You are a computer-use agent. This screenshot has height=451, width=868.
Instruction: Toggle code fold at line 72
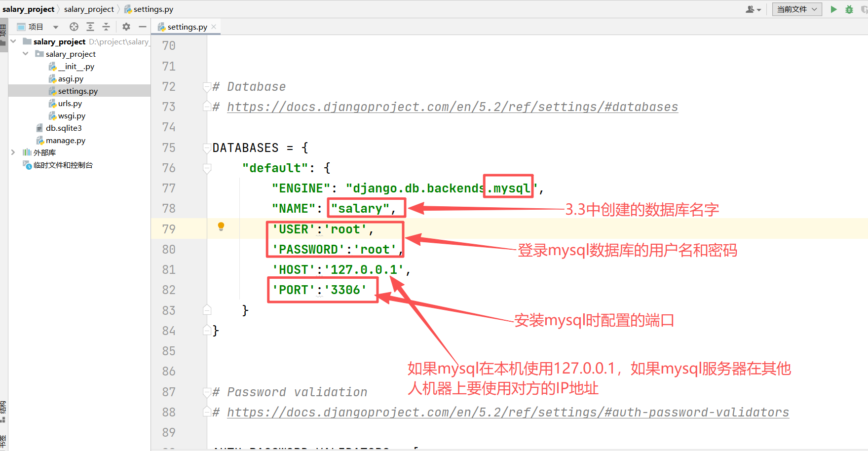click(207, 87)
